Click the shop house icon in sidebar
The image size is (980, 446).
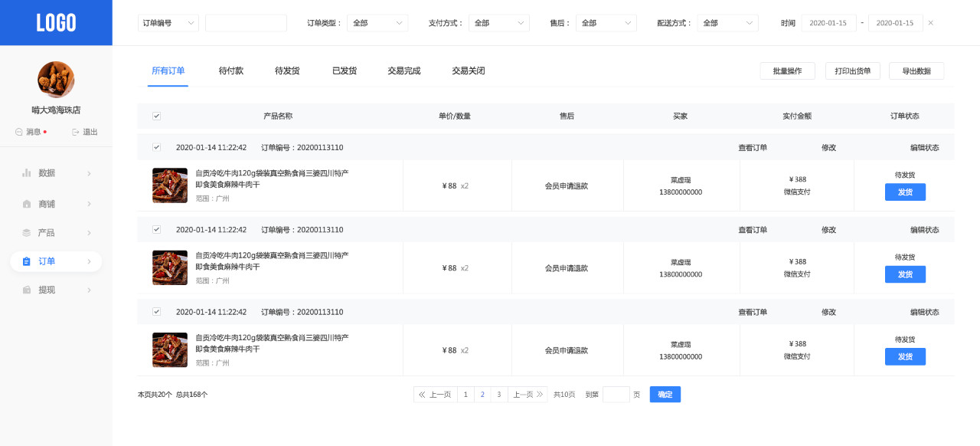pyautogui.click(x=27, y=204)
